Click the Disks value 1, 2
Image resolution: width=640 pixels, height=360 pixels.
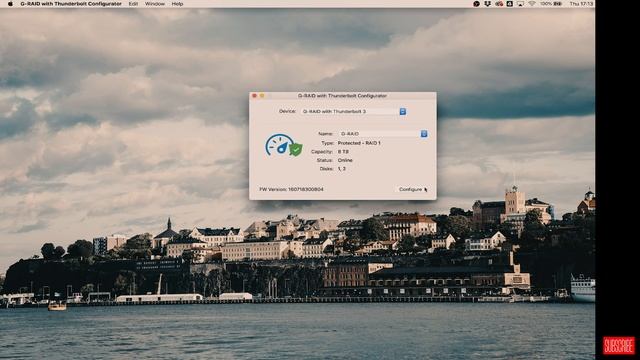(x=342, y=169)
